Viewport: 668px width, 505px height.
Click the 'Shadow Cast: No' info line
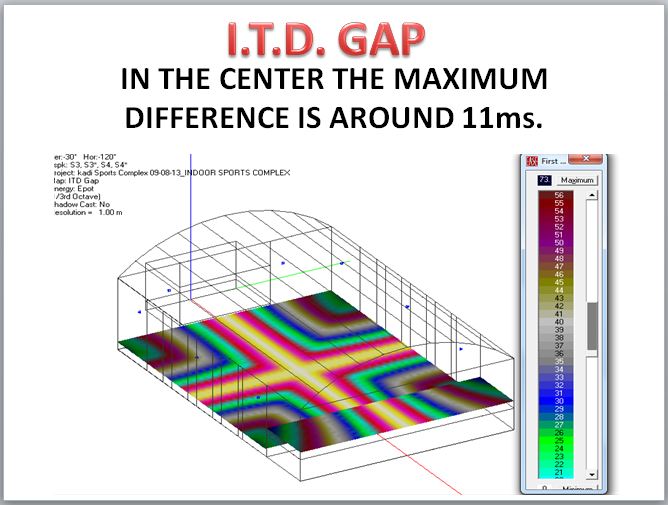click(x=82, y=204)
